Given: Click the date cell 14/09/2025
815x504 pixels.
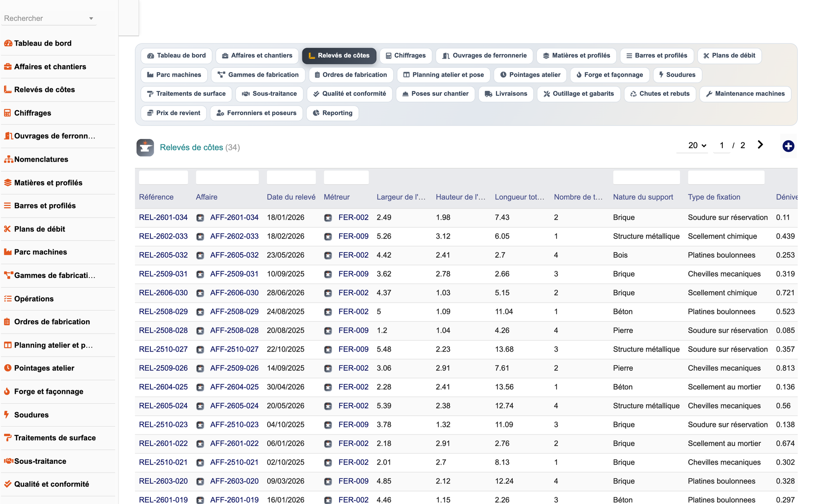Looking at the screenshot, I should 286,368.
